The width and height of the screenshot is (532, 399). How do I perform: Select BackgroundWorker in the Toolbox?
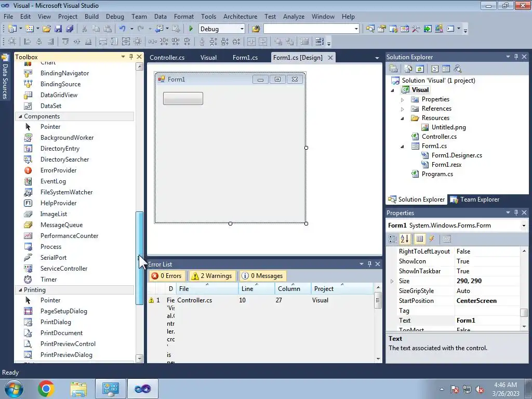point(66,137)
